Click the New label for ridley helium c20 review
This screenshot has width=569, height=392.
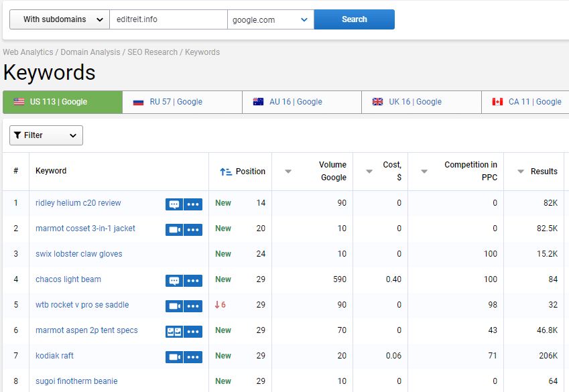223,203
